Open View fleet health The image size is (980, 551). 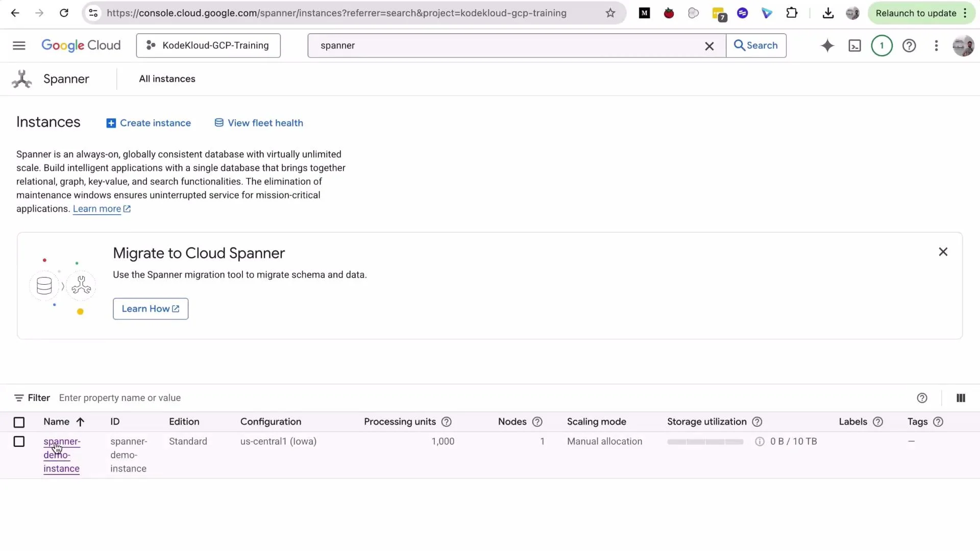pyautogui.click(x=259, y=123)
